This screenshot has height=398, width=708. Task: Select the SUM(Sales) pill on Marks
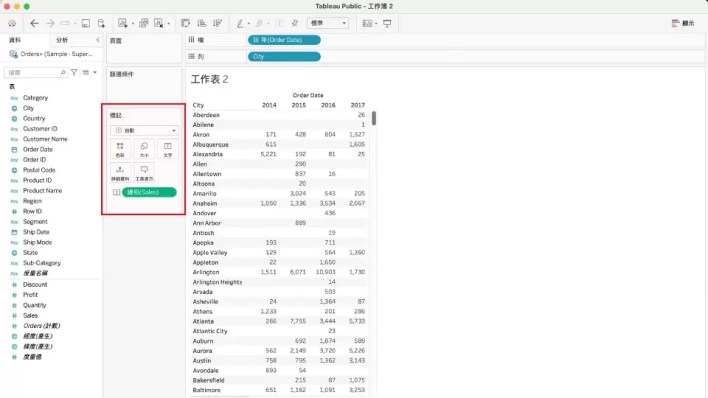click(x=149, y=192)
